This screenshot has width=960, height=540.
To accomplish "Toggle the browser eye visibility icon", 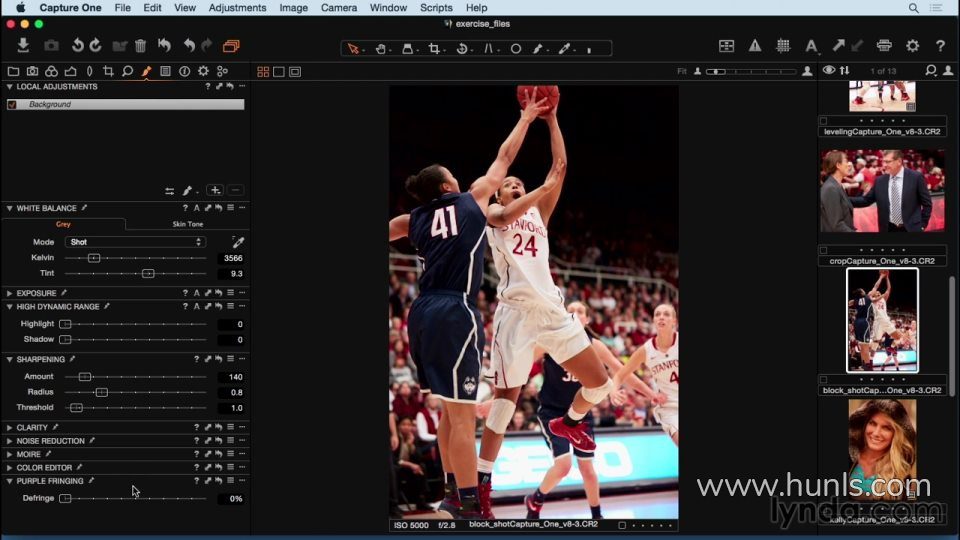I will pos(828,70).
